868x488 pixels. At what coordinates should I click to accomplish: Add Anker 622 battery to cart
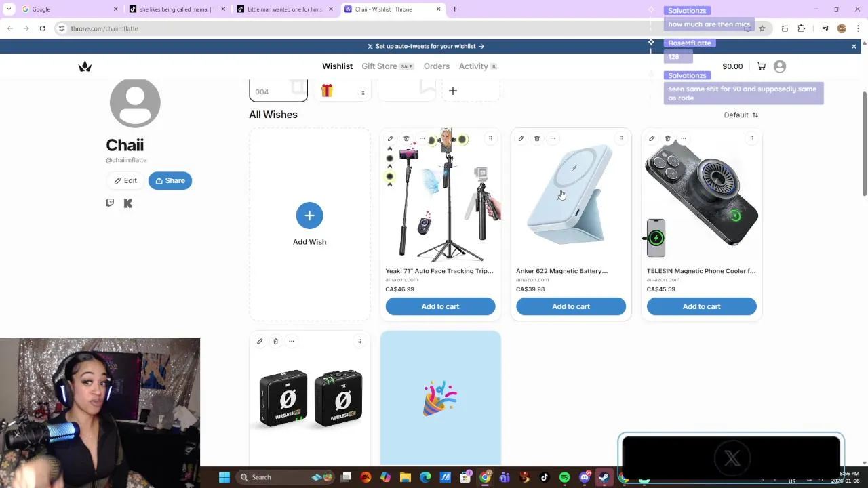pyautogui.click(x=571, y=306)
